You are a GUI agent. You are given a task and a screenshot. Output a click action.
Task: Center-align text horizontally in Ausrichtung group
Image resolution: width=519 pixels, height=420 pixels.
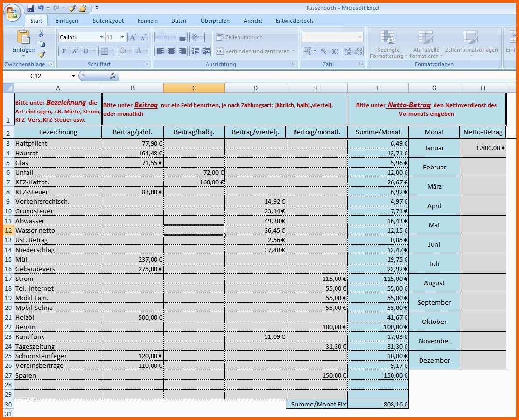coord(171,51)
